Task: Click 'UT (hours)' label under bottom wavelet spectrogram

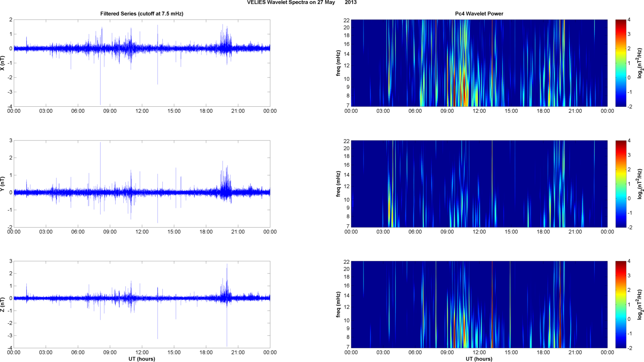Action: (x=479, y=359)
